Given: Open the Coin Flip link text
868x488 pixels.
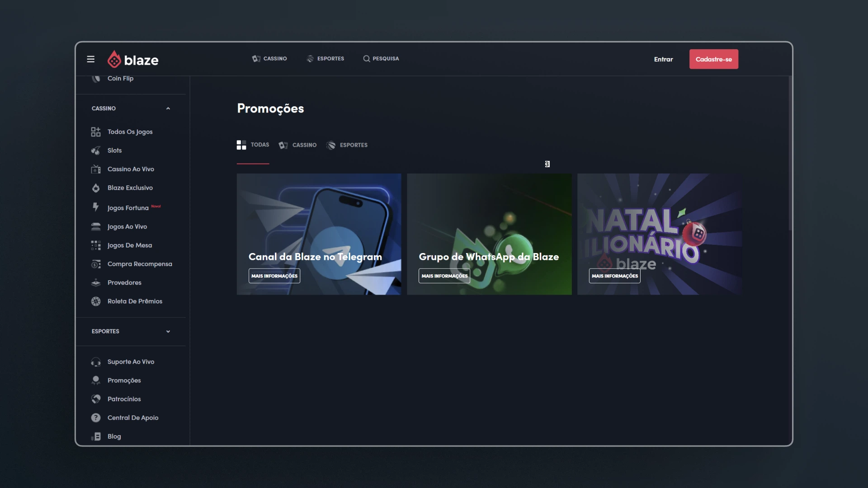Looking at the screenshot, I should click(121, 79).
